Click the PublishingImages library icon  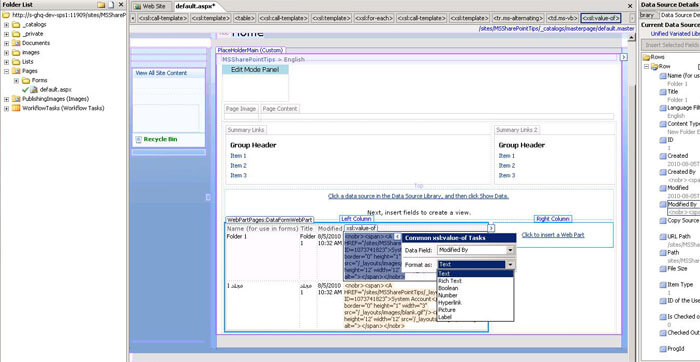(x=16, y=99)
